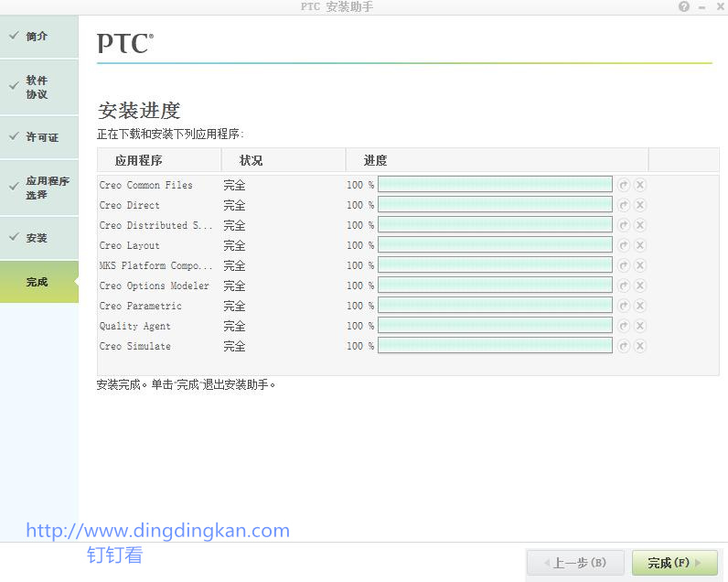Select the Creo Simulate row name
Viewport: 728px width, 582px height.
pyautogui.click(x=135, y=346)
